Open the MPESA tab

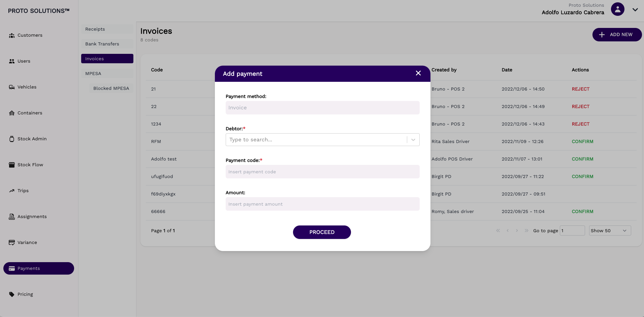coord(107,74)
